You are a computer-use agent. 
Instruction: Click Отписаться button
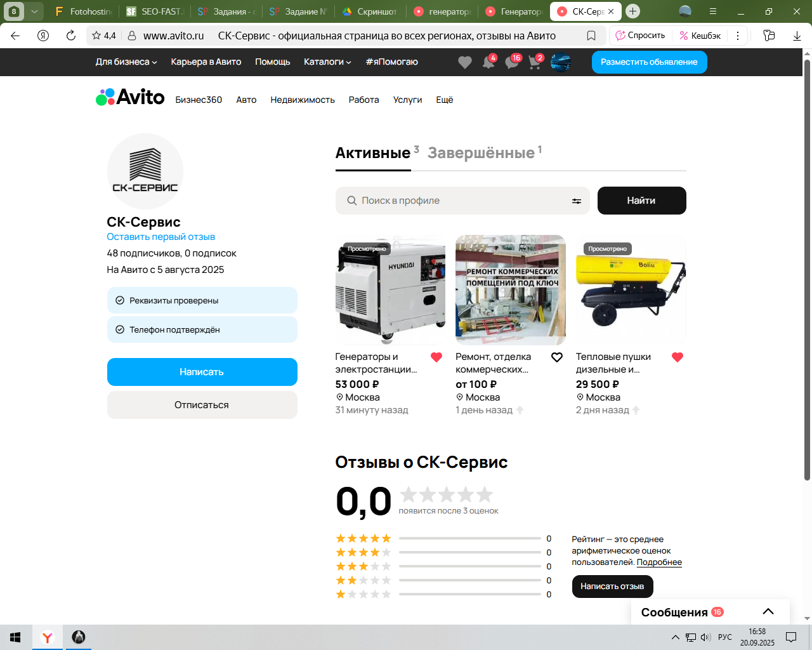coord(202,405)
